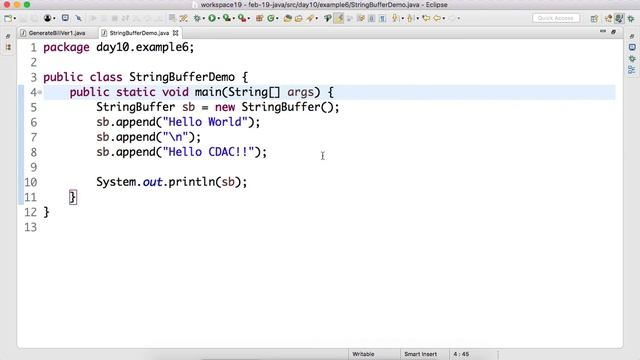Navigate Back with the left arrow

point(437,18)
